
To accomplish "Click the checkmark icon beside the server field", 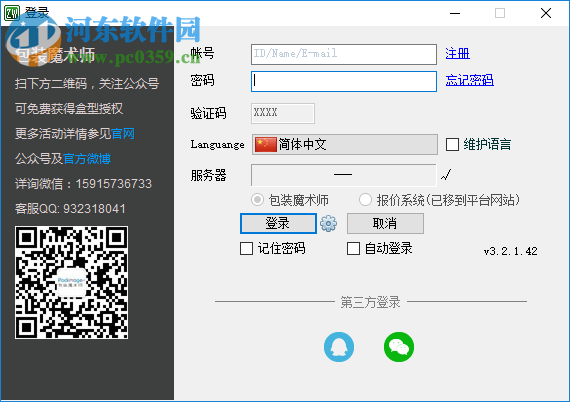I will 446,174.
